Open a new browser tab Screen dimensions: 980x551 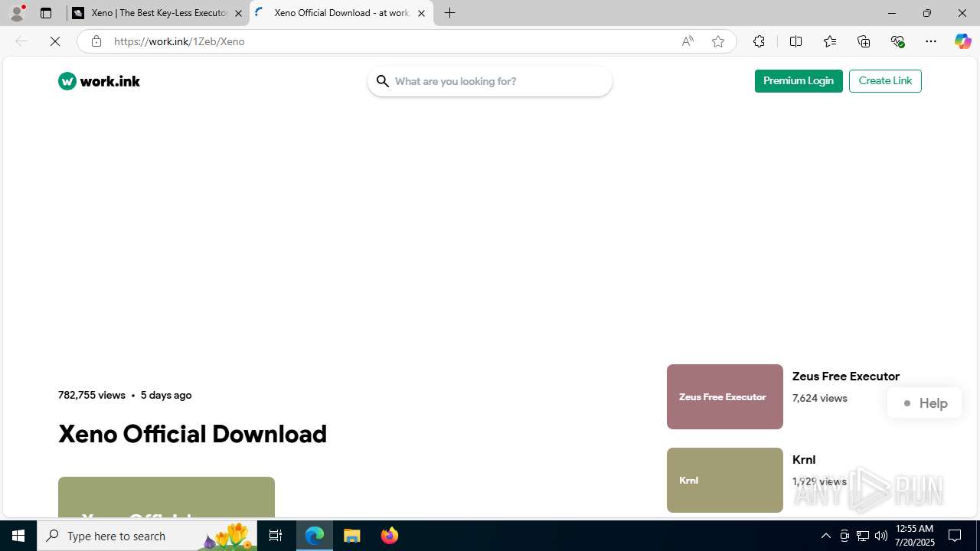pyautogui.click(x=450, y=13)
